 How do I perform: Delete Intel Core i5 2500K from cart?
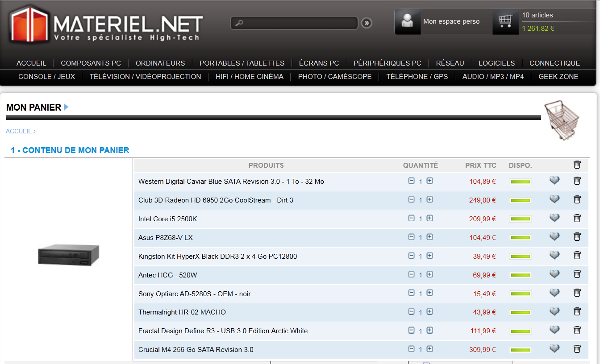pos(577,218)
